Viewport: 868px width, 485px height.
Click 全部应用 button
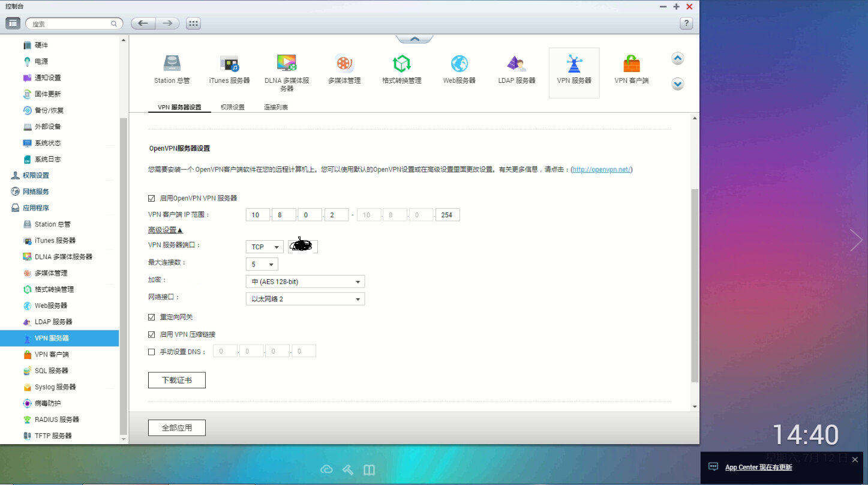[177, 428]
